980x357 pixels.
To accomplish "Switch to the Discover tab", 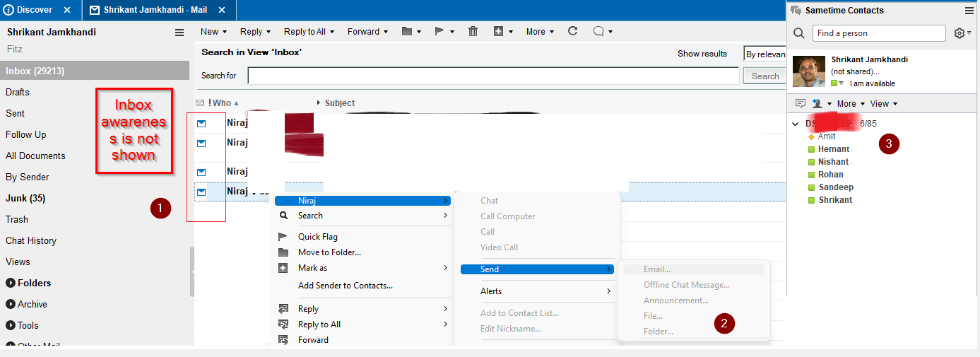I will point(35,10).
